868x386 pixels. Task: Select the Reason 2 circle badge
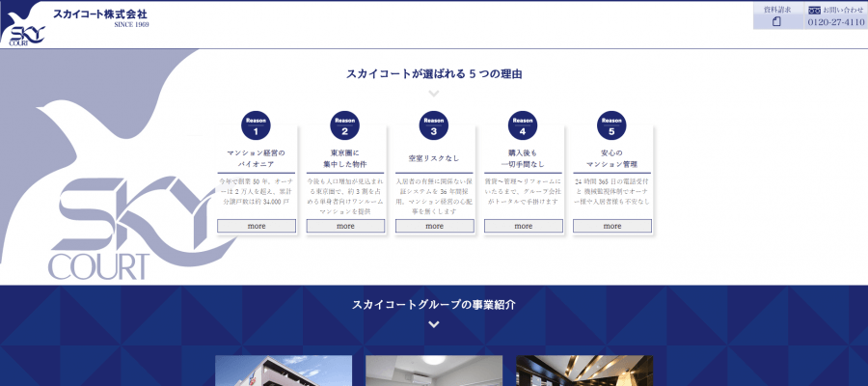(345, 125)
